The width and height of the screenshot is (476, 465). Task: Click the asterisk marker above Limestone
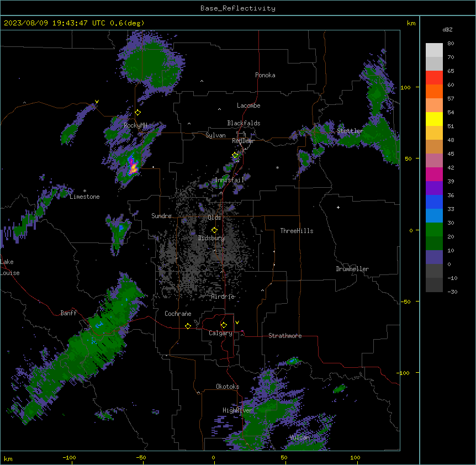click(x=84, y=191)
